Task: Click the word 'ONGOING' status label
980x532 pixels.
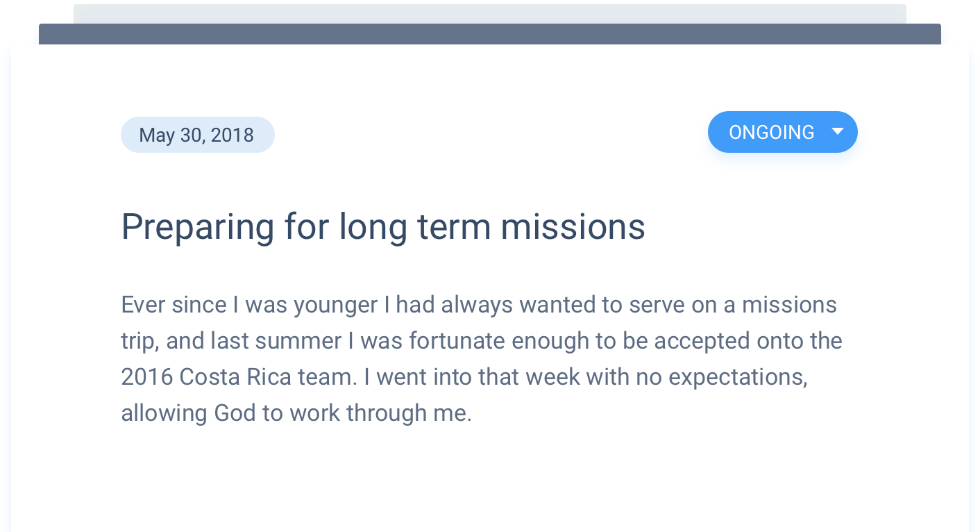Action: coord(771,132)
